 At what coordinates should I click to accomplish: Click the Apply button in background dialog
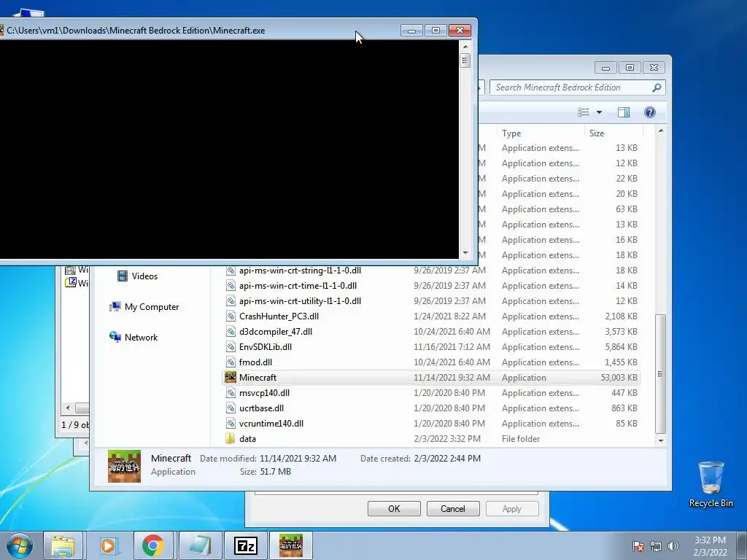512,508
